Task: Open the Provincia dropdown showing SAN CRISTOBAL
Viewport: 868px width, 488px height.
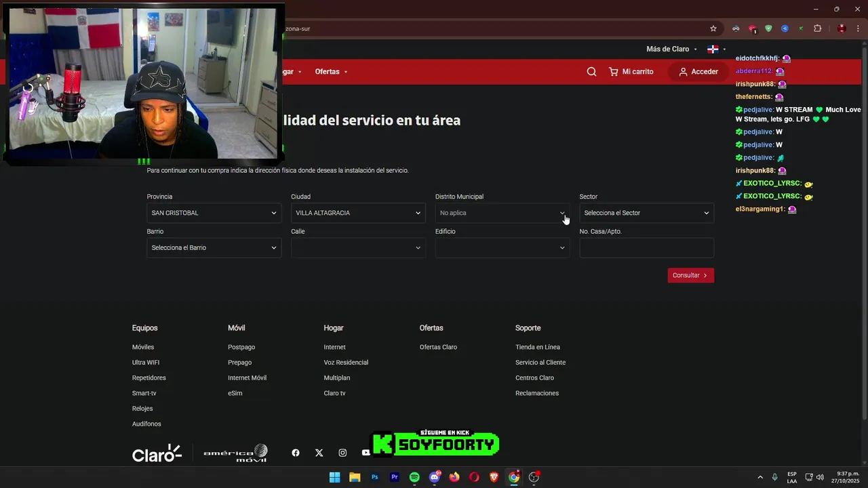Action: coord(214,213)
